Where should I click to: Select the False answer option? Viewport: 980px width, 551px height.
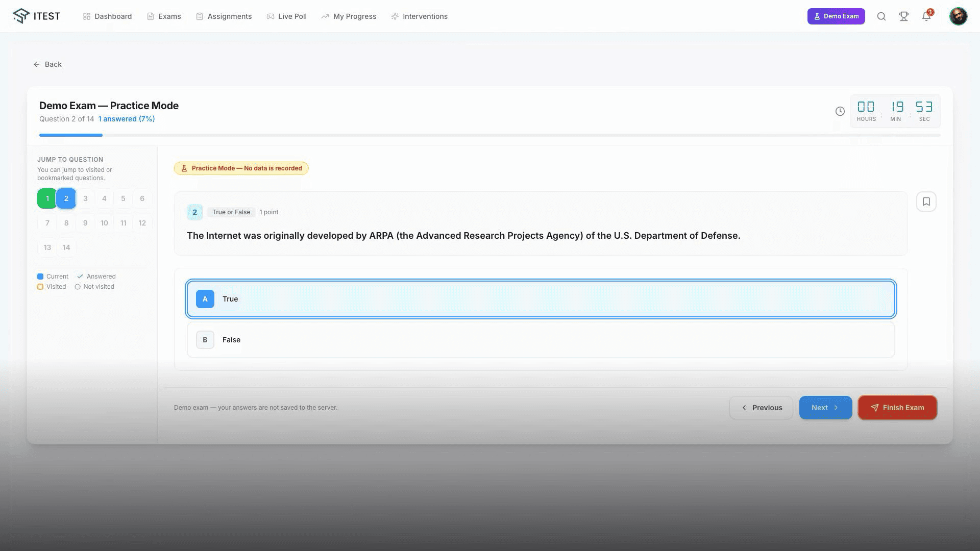(x=541, y=340)
